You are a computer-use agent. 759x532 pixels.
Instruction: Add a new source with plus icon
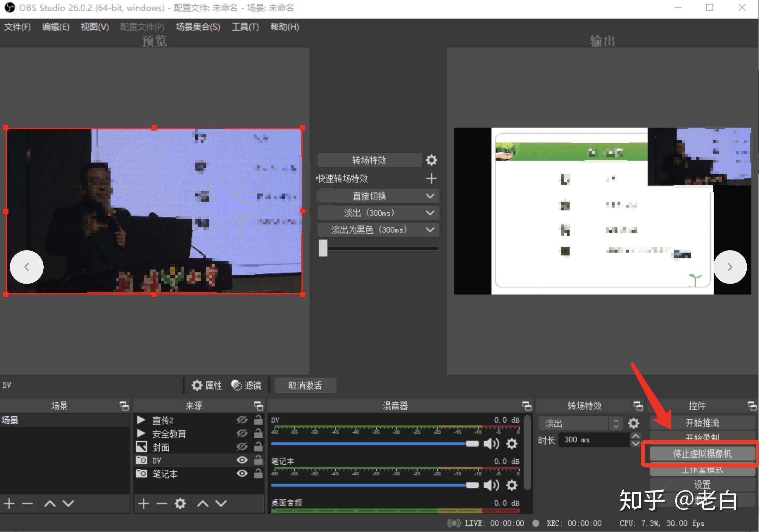coord(143,503)
